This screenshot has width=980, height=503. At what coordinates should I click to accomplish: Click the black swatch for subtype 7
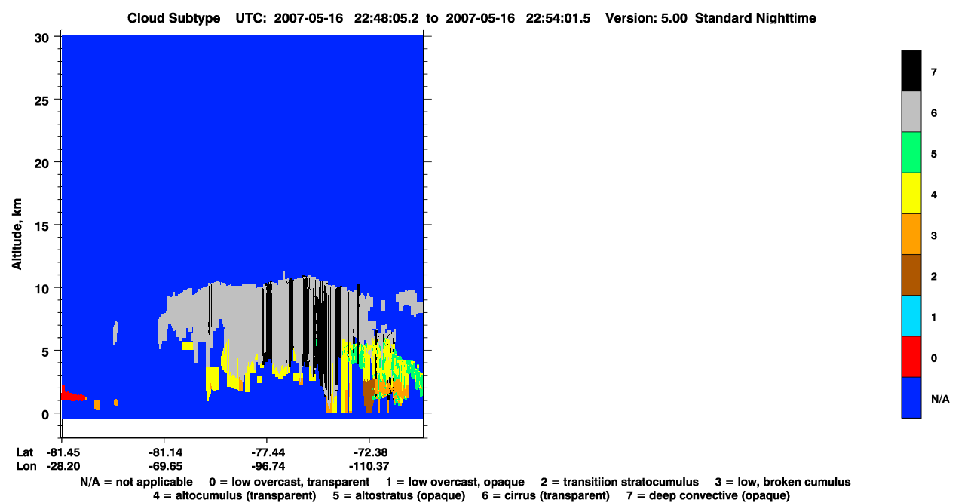click(x=911, y=71)
